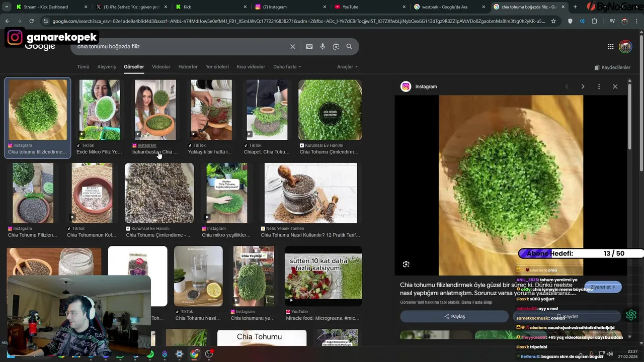Open the Chia tohumunu ye Instagram thumbnail
This screenshot has width=644, height=362.
coord(254,277)
